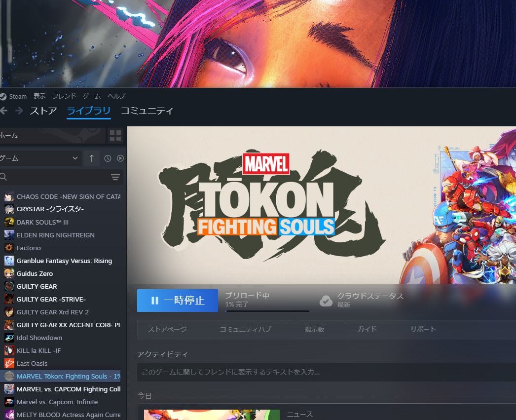Image resolution: width=516 pixels, height=420 pixels.
Task: Click the news thumbnail image
Action: point(212,415)
